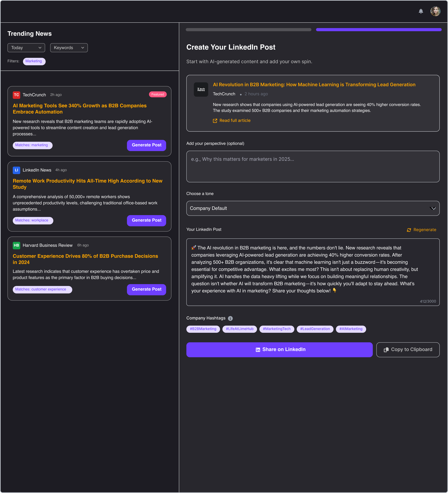Select the #LifeAtLimeHub hashtag
448x493 pixels.
pos(239,329)
